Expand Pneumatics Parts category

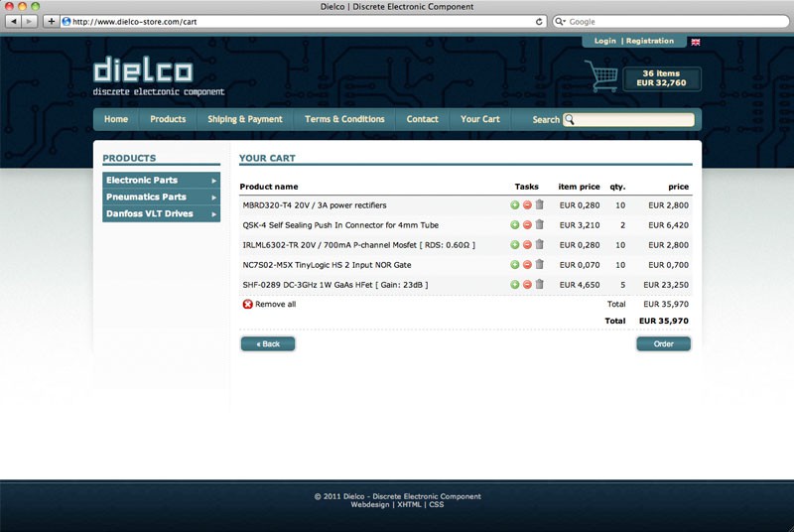click(161, 198)
